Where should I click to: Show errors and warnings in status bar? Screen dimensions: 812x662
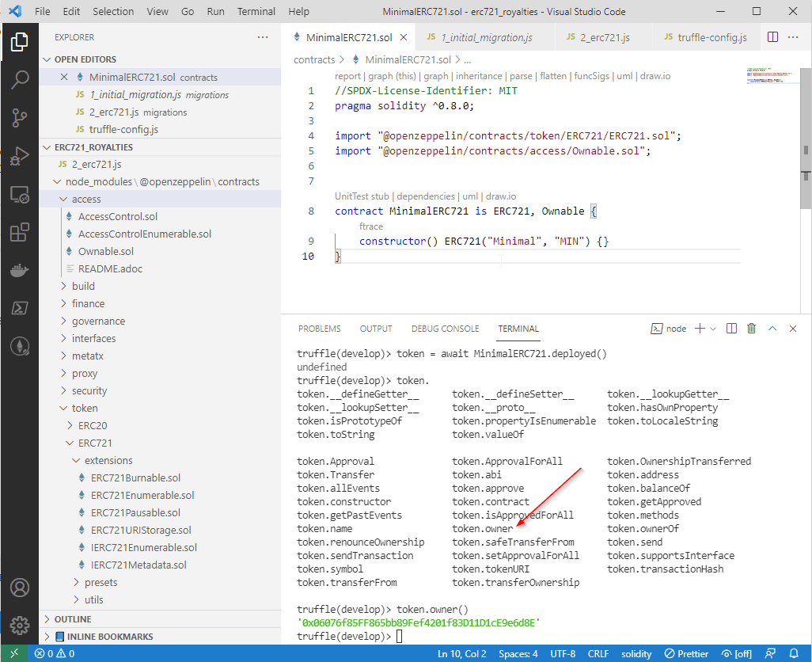point(55,654)
